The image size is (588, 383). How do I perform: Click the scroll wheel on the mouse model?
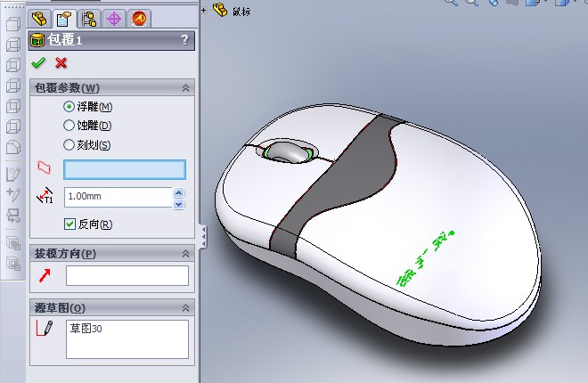coord(287,151)
